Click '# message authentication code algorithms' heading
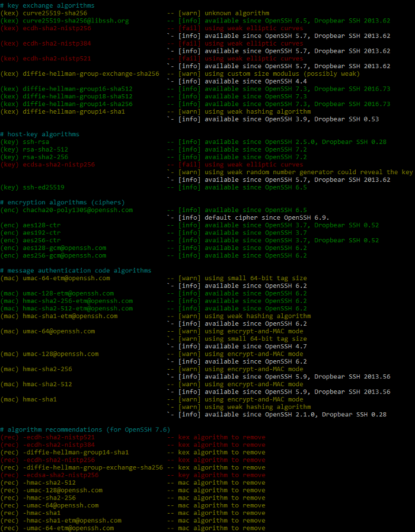The height and width of the screenshot is (532, 415). [x=76, y=270]
